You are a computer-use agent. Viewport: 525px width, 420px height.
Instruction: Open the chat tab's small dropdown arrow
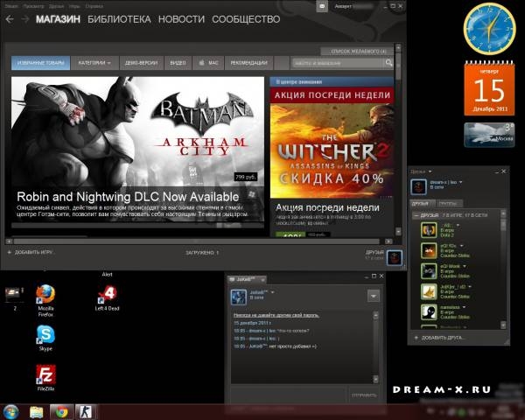click(262, 279)
